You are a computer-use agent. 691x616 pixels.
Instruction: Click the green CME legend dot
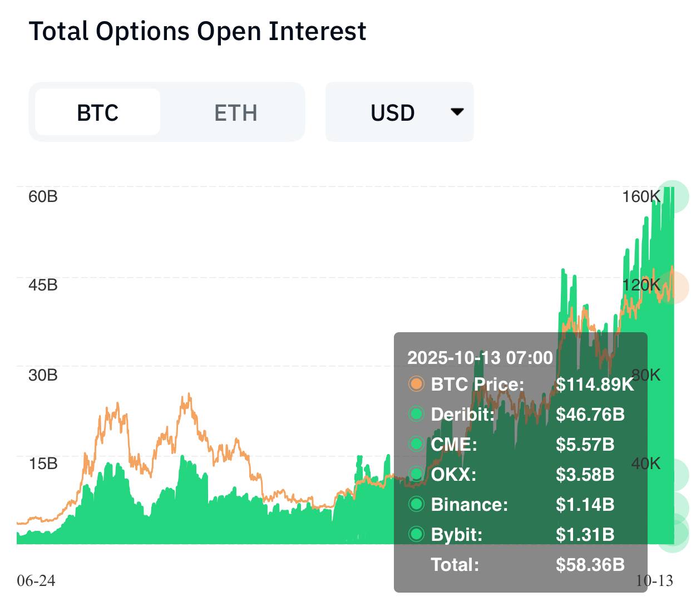point(416,444)
